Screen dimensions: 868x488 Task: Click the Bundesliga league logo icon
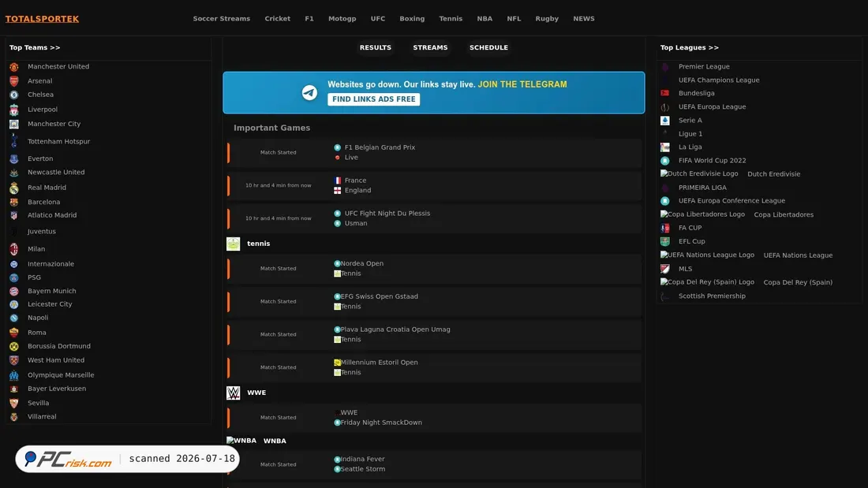(665, 94)
